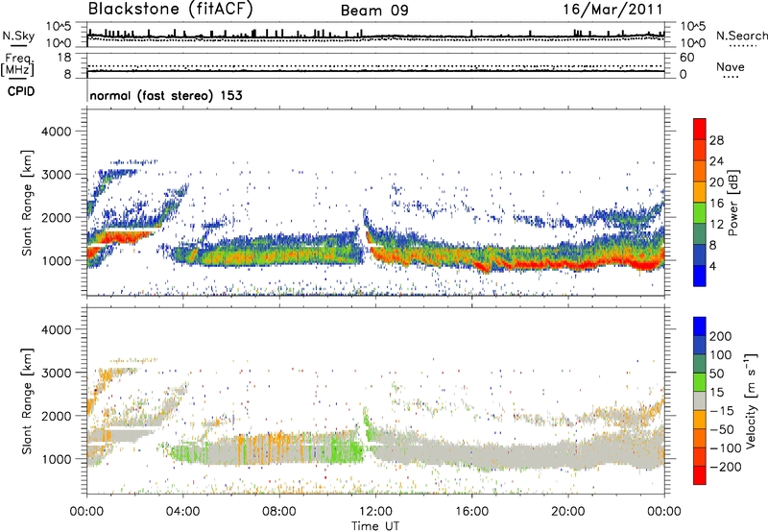Click the 'N.Search' legend label
Viewport: 768px width, 532px height.
click(x=741, y=36)
